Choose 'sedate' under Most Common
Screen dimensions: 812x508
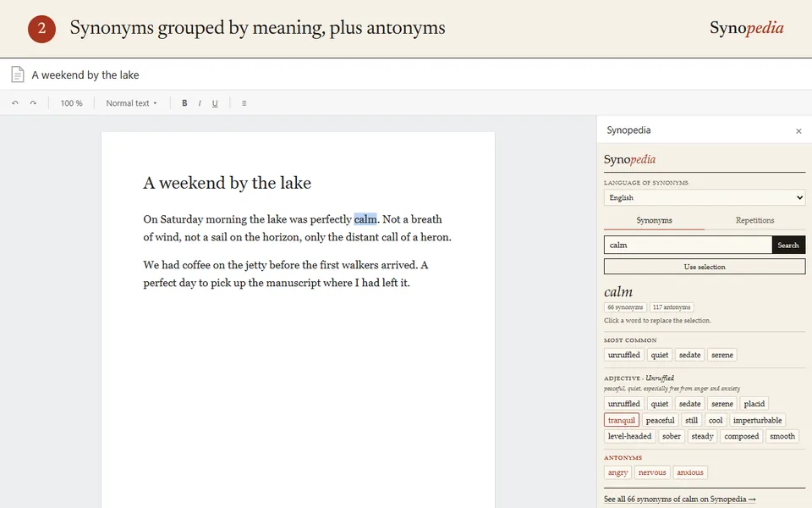[690, 355]
